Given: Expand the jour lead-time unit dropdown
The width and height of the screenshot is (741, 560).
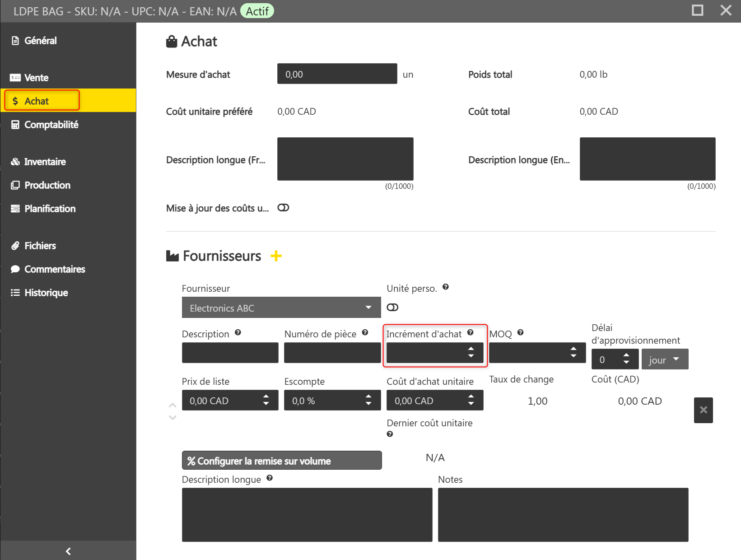Looking at the screenshot, I should [x=665, y=359].
